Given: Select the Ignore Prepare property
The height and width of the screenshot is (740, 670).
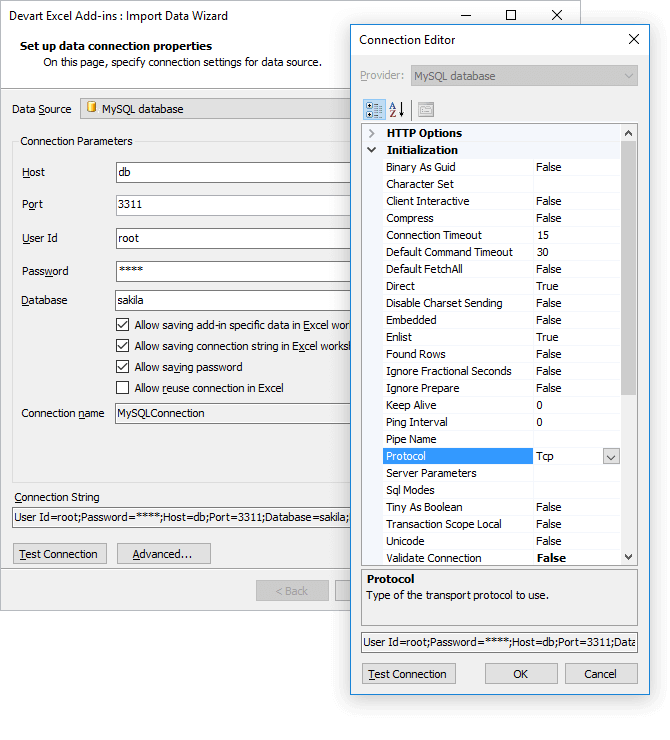Looking at the screenshot, I should [x=458, y=388].
